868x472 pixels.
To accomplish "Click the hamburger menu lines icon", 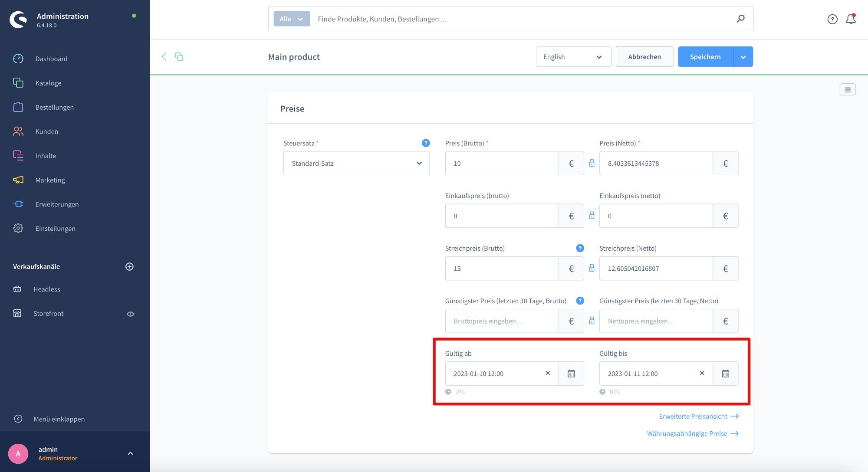I will [x=848, y=90].
